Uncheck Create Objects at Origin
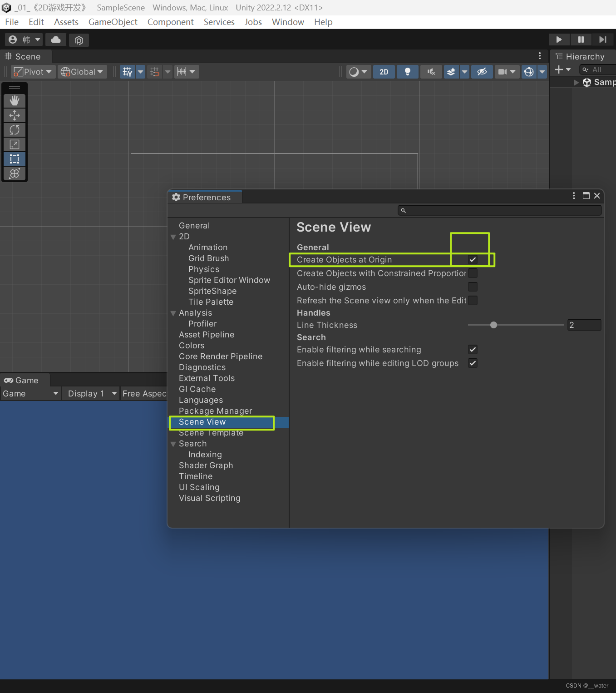The image size is (616, 693). (472, 259)
